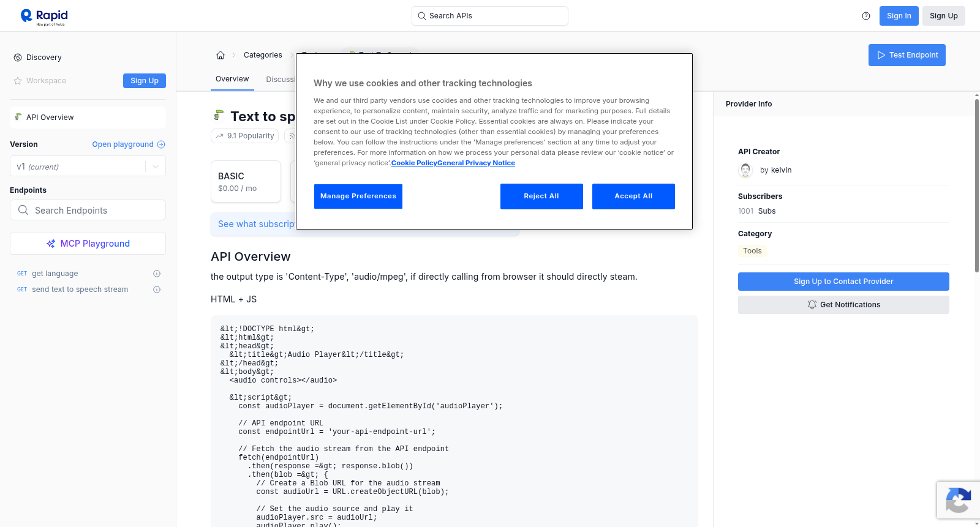
Task: Click info icon next to send text to speech stream
Action: pyautogui.click(x=157, y=290)
